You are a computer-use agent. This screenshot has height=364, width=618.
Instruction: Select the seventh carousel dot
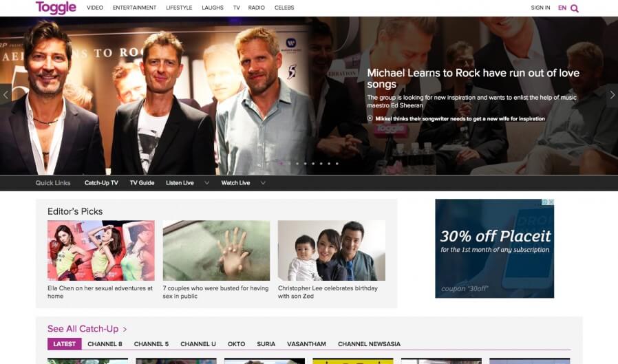[329, 164]
